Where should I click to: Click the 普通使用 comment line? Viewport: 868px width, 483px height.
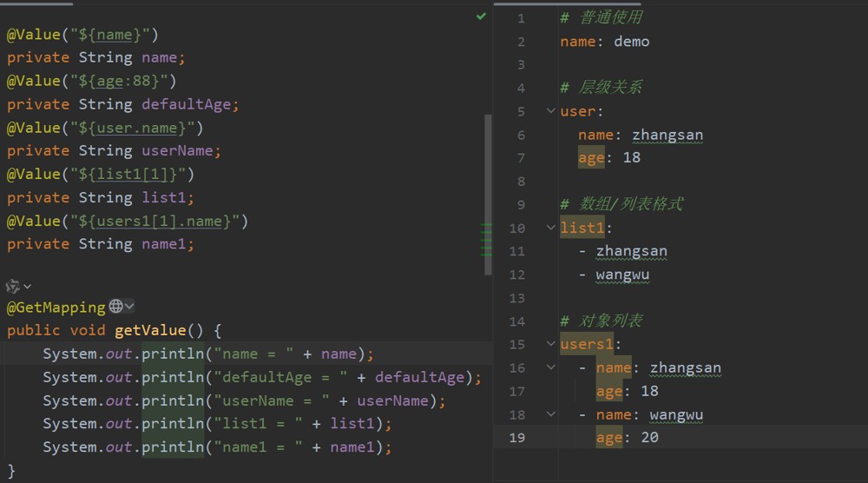(x=602, y=17)
